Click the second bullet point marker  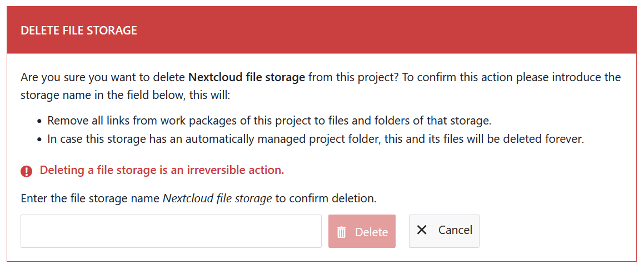pos(39,140)
